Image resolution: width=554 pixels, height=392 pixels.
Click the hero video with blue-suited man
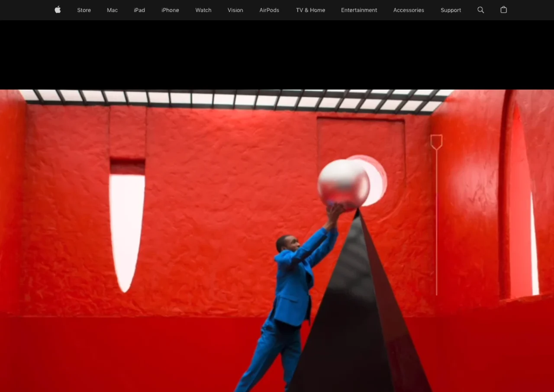point(277,241)
